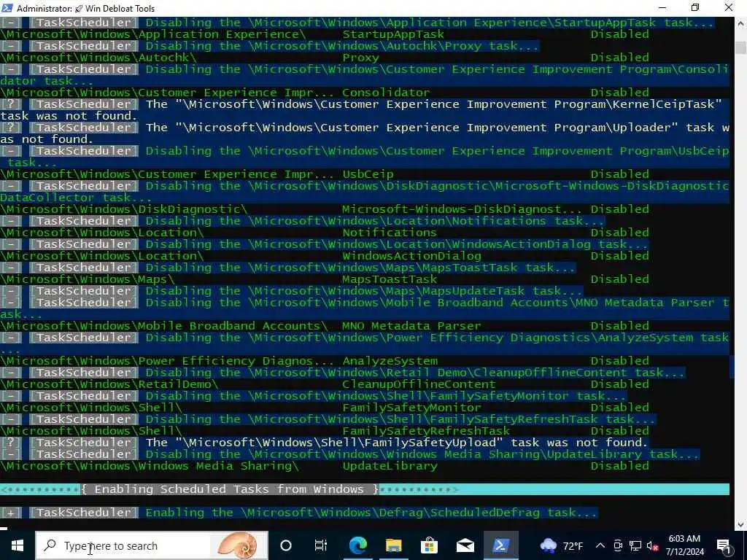This screenshot has width=747, height=560.
Task: Open Task View from the taskbar
Action: [x=321, y=545]
